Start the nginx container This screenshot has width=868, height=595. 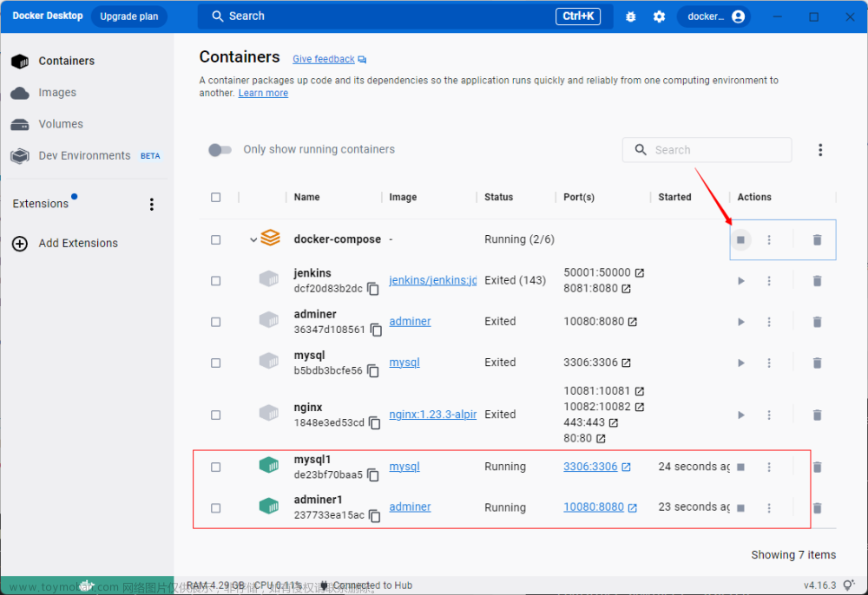tap(740, 415)
